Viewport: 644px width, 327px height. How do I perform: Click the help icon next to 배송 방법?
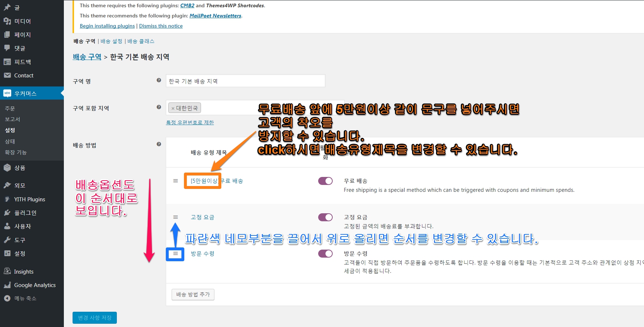[x=159, y=144]
